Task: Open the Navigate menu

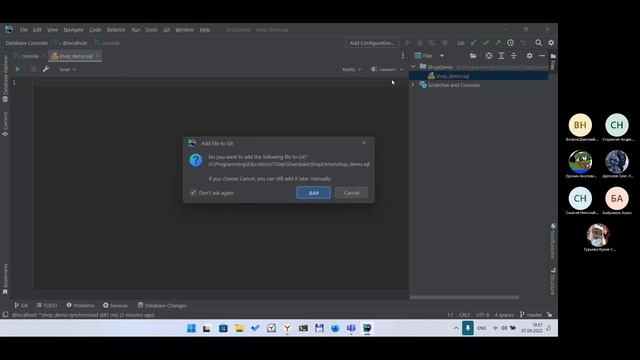Action: click(x=73, y=30)
